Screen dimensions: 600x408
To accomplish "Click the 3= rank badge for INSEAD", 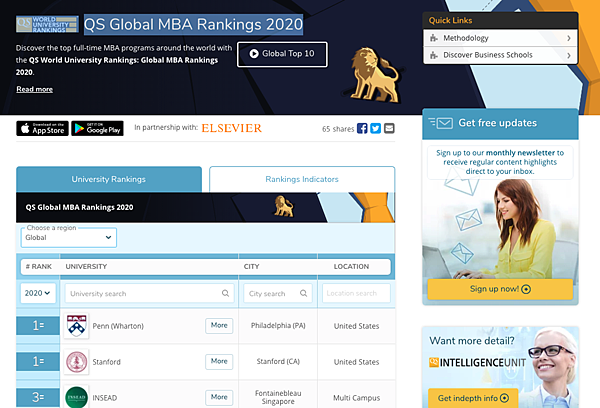I will click(38, 397).
